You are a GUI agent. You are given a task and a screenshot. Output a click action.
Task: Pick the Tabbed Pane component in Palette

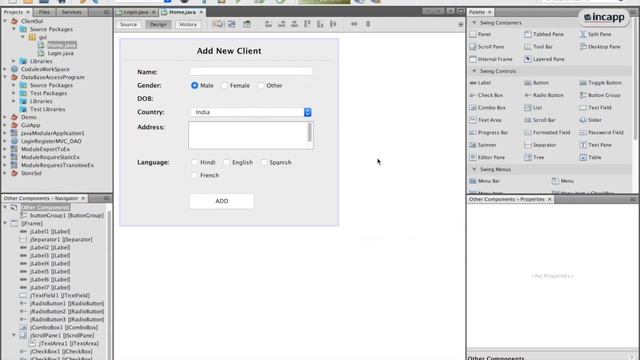[x=544, y=34]
